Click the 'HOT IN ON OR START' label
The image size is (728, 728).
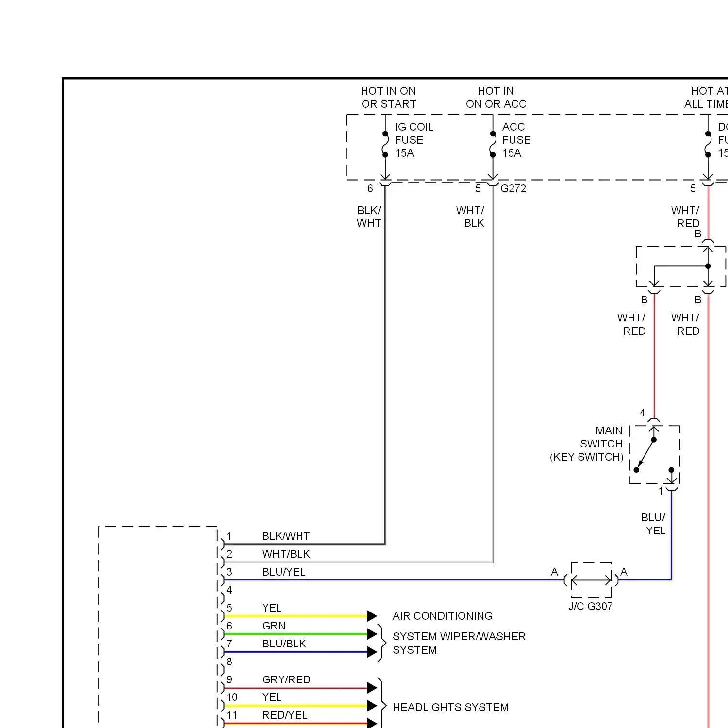388,98
